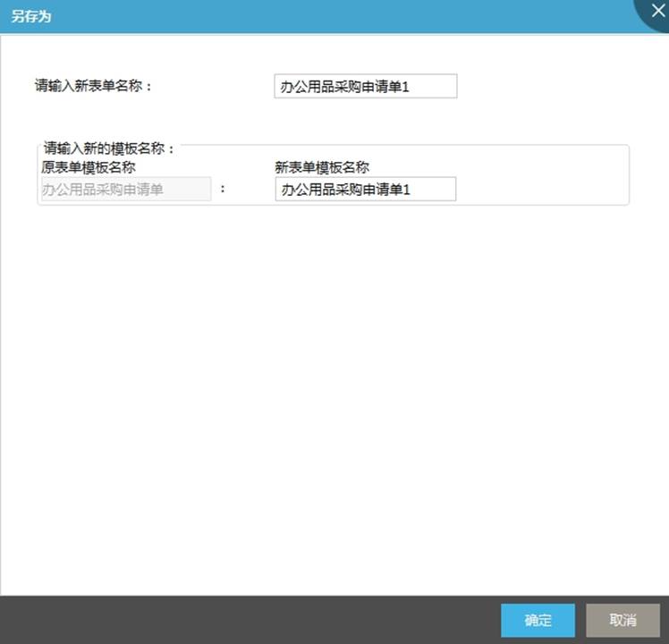This screenshot has height=644, width=669.
Task: Click the 原表单模板名称 column label
Action: (x=89, y=166)
